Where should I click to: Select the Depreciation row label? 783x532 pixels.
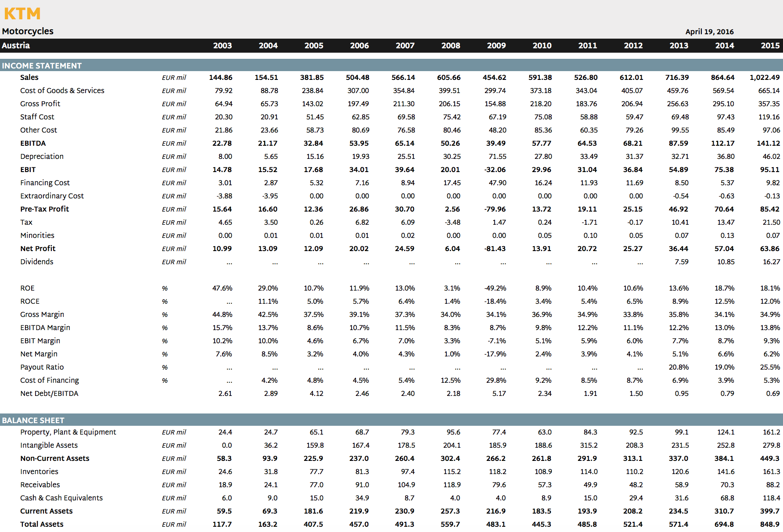42,156
